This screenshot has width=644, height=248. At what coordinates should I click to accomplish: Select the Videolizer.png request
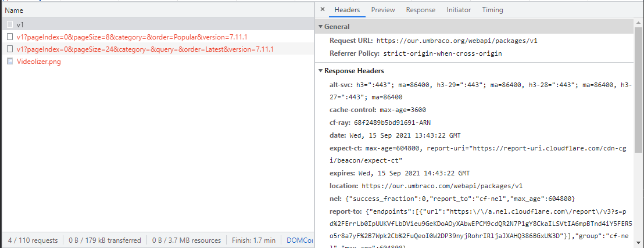(158, 62)
